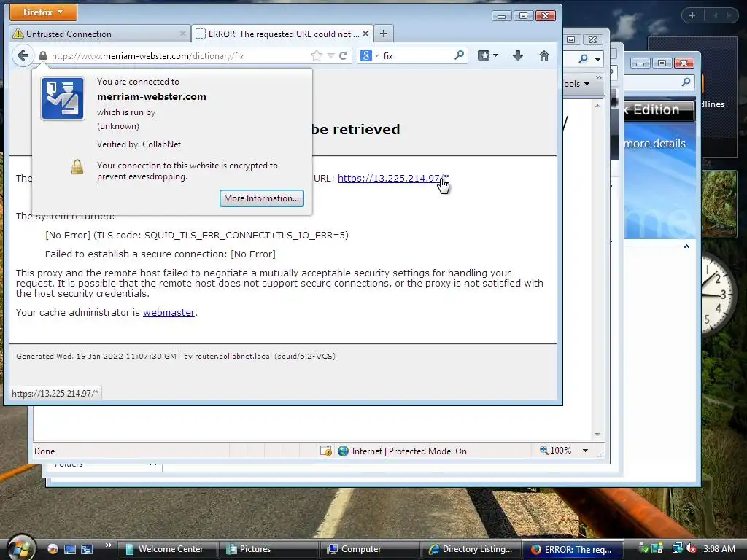This screenshot has width=747, height=560.
Task: Close the ERROR requested URL tab
Action: point(365,34)
